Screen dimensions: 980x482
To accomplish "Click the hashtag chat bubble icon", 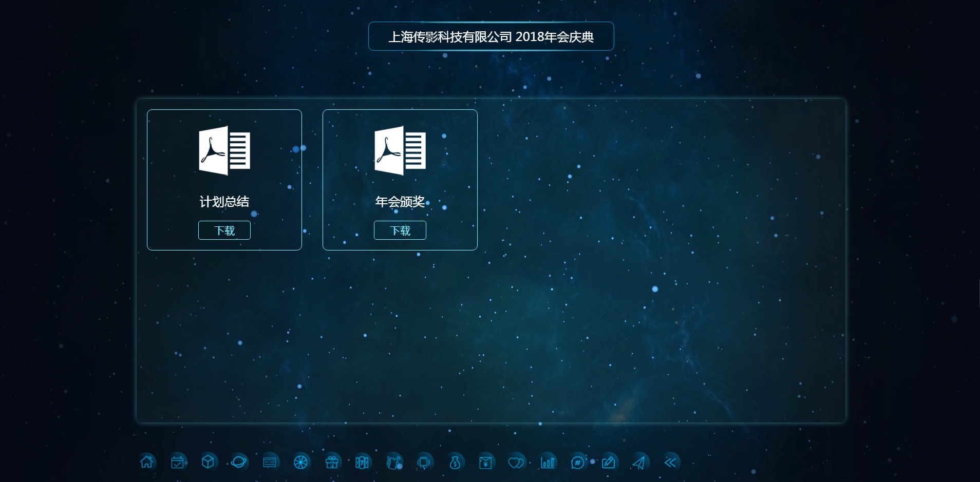I will [578, 462].
